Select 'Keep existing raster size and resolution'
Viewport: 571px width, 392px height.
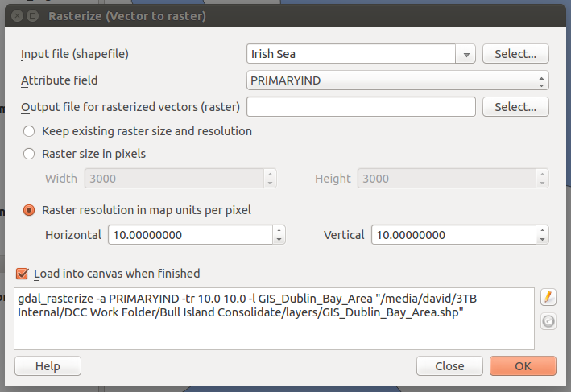(30, 131)
